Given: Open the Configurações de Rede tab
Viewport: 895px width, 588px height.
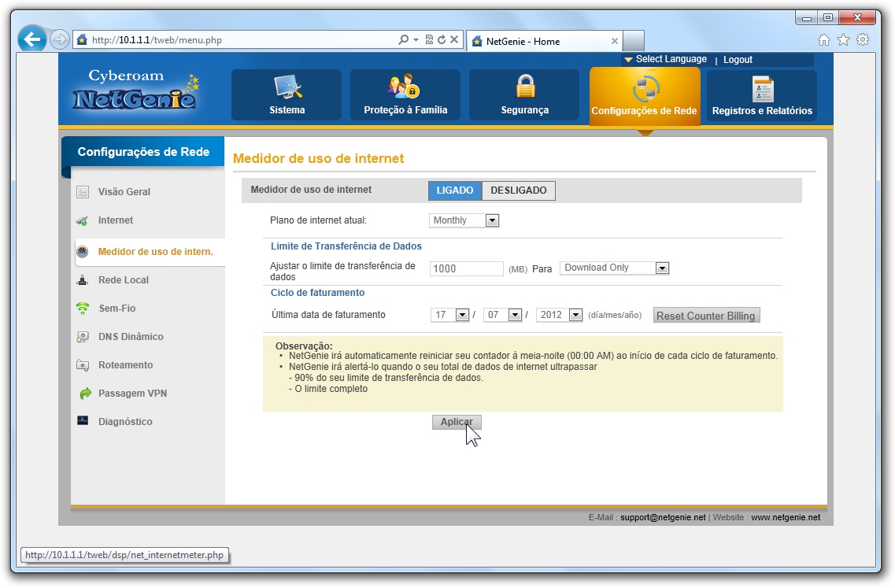Looking at the screenshot, I should (x=644, y=96).
